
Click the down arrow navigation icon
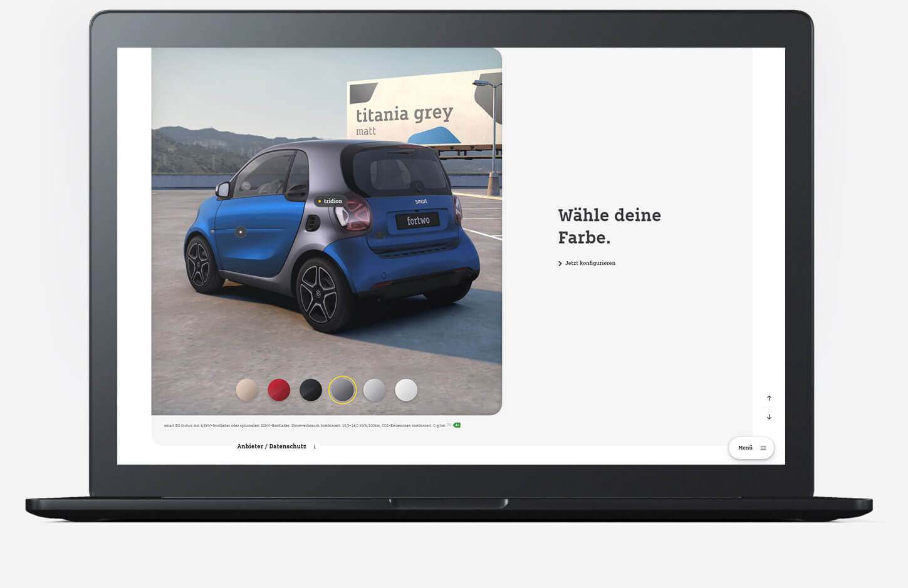click(x=769, y=417)
